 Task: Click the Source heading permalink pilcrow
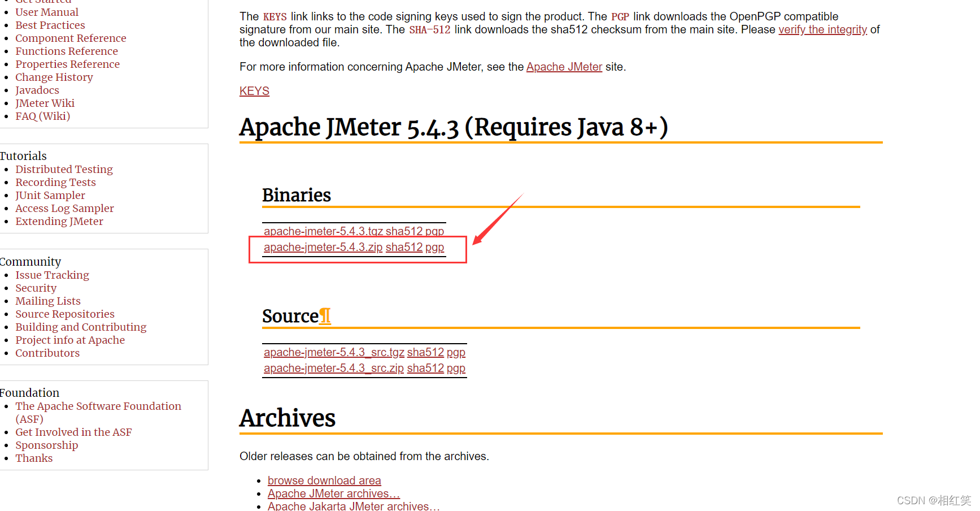325,316
